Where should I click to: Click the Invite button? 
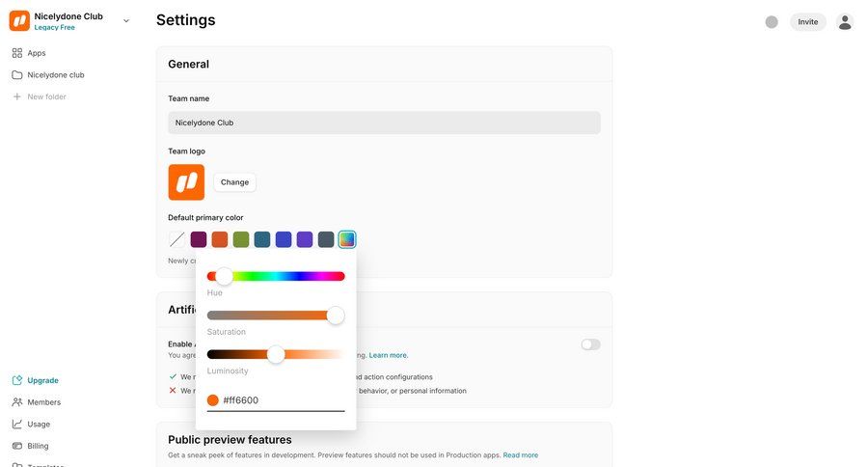(x=807, y=22)
